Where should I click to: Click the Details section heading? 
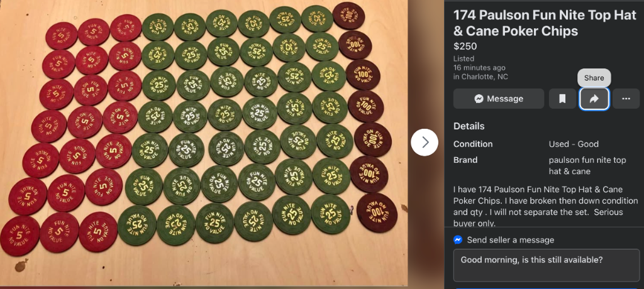[469, 126]
